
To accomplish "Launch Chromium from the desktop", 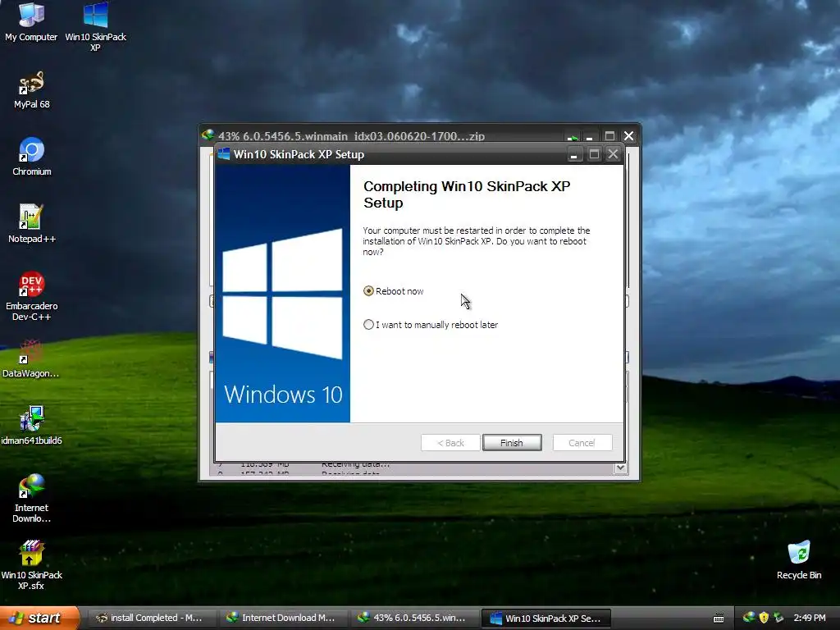I will point(32,157).
